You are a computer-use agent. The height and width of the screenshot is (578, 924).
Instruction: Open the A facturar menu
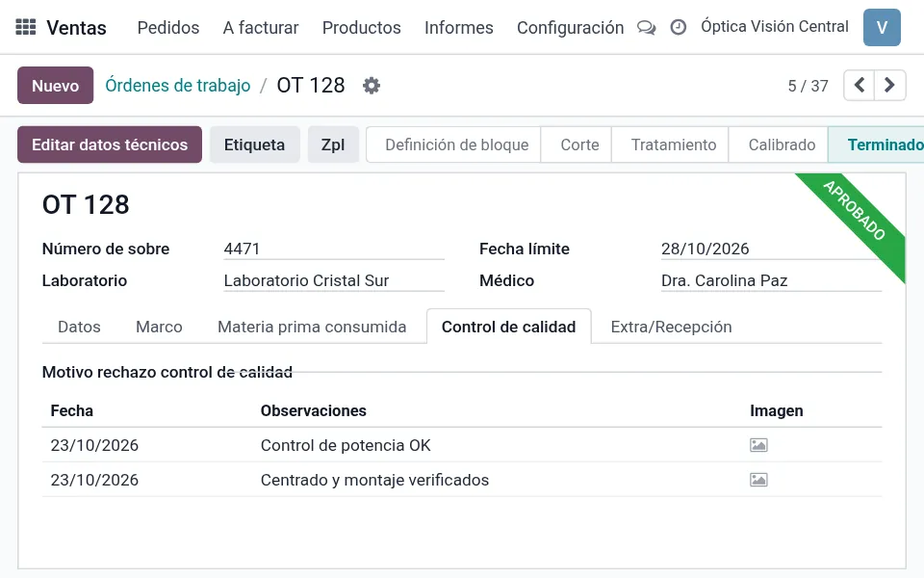(x=261, y=28)
